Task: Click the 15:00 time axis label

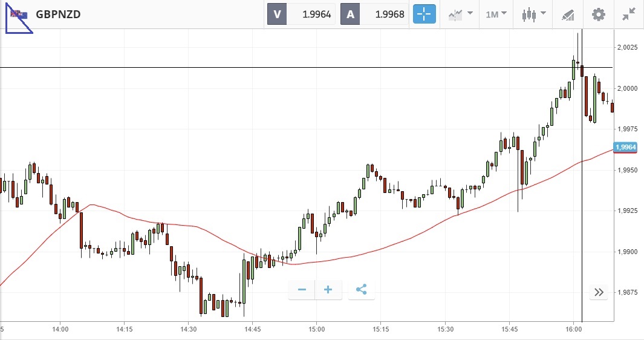Action: click(x=317, y=330)
